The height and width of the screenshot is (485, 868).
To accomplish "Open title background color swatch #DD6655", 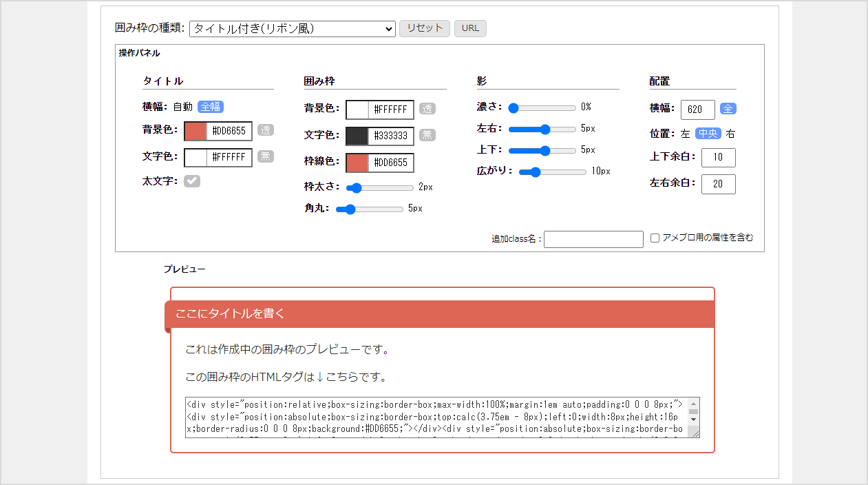I will pyautogui.click(x=196, y=131).
